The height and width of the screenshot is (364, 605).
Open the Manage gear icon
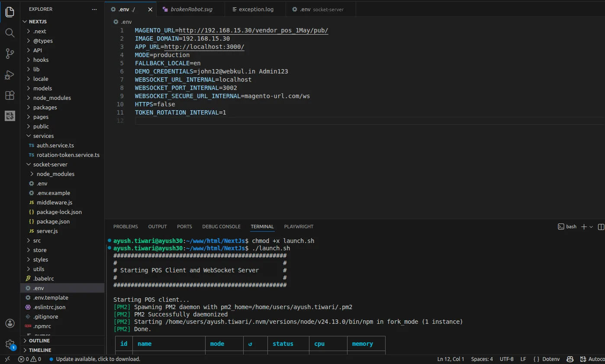(x=10, y=344)
